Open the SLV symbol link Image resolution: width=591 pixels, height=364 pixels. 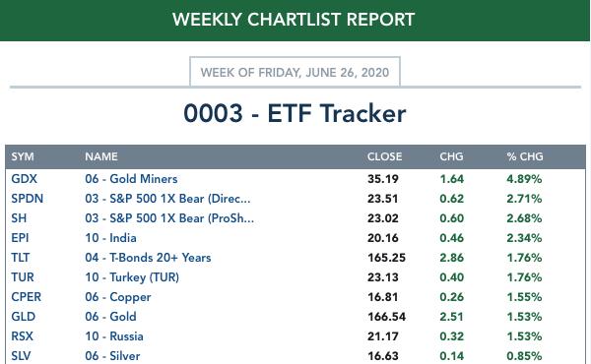coord(21,356)
